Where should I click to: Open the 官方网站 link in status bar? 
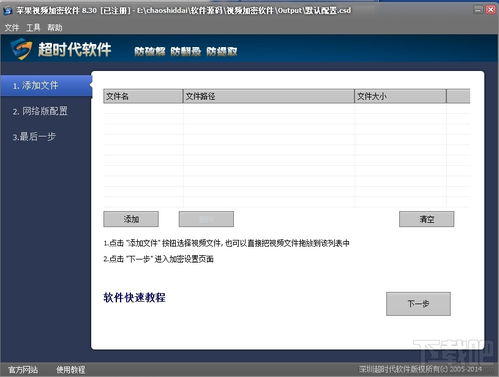pyautogui.click(x=23, y=370)
